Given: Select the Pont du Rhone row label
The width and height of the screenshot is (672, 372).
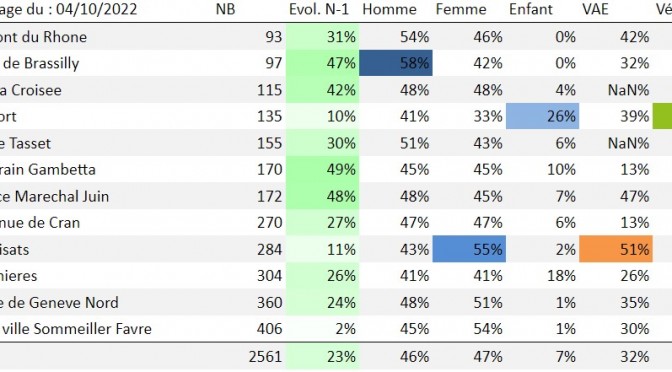Looking at the screenshot, I should 43,37.
